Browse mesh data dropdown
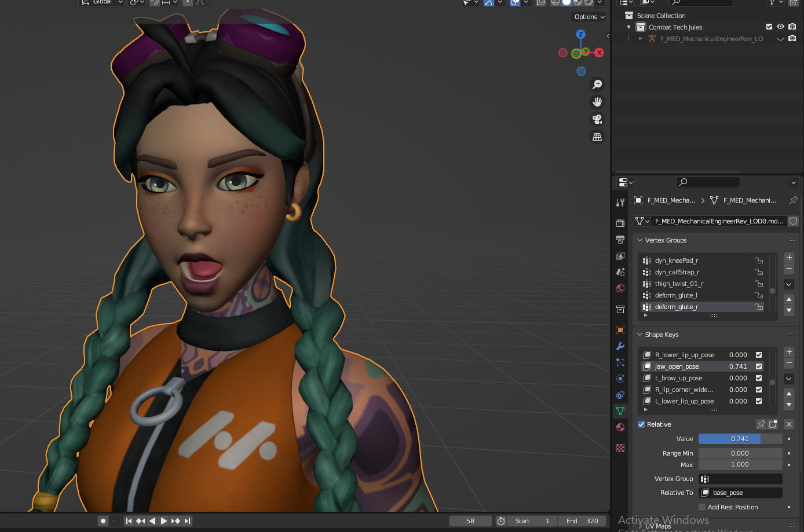This screenshot has height=532, width=804. tap(642, 221)
